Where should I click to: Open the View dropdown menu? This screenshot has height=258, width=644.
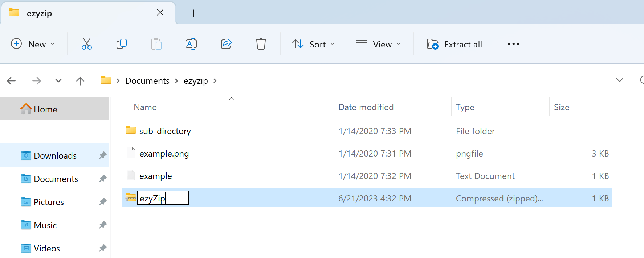[378, 44]
